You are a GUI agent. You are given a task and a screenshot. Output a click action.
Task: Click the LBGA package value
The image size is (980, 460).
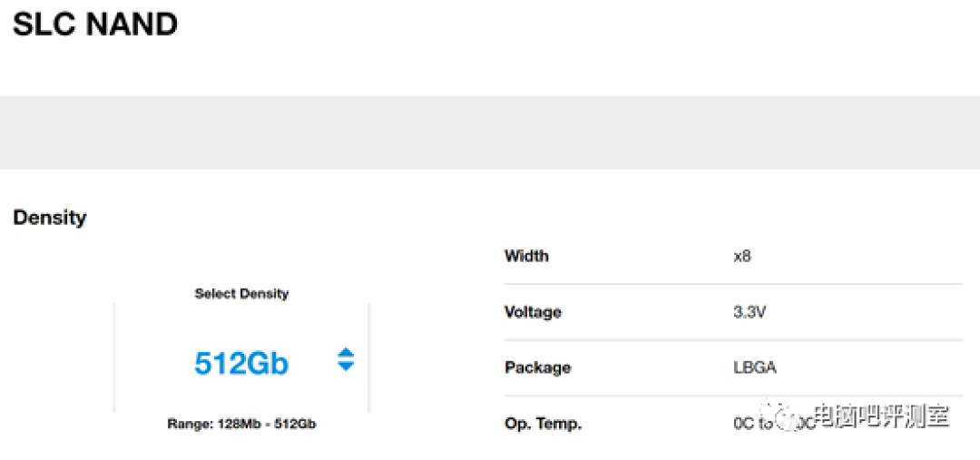(754, 367)
